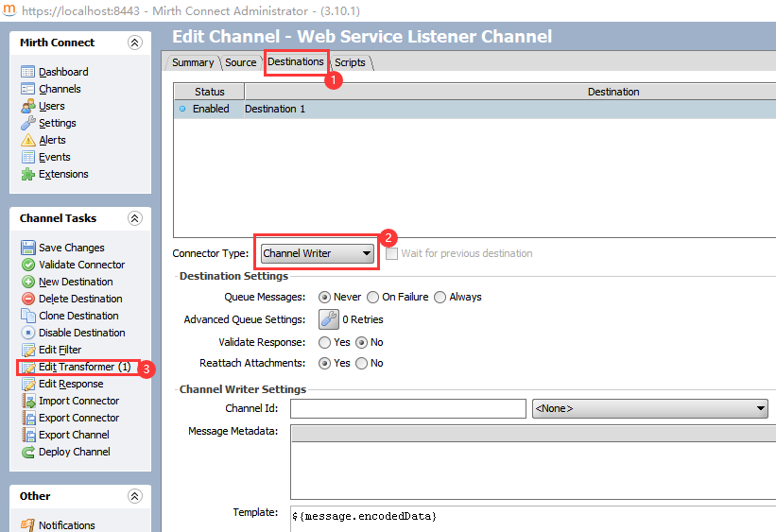Image resolution: width=776 pixels, height=532 pixels.
Task: Select Queue Messages On Failure option
Action: tap(373, 297)
